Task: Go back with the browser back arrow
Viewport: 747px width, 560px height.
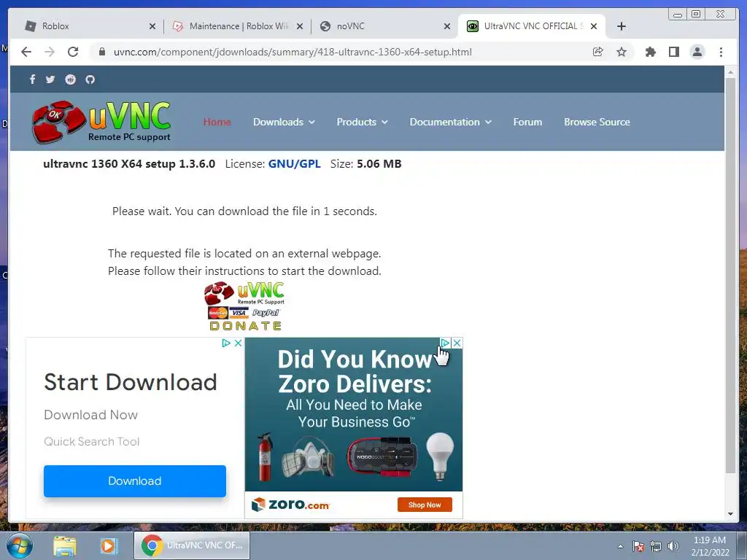Action: (26, 52)
